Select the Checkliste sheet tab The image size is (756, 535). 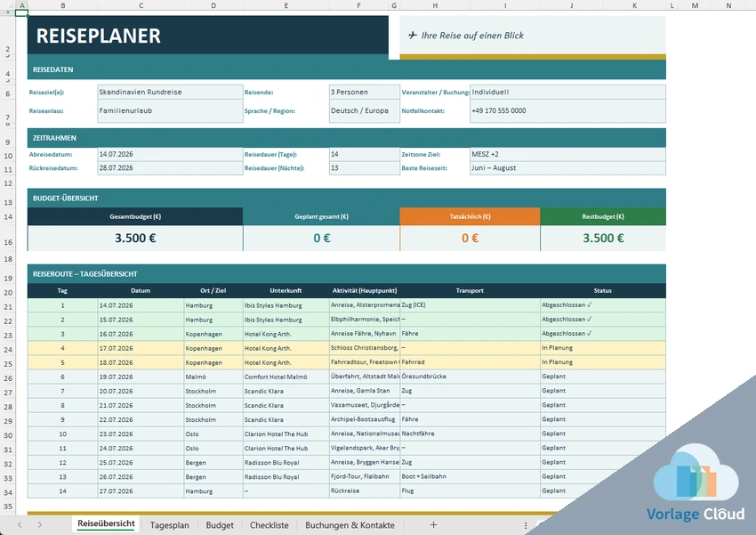point(269,525)
